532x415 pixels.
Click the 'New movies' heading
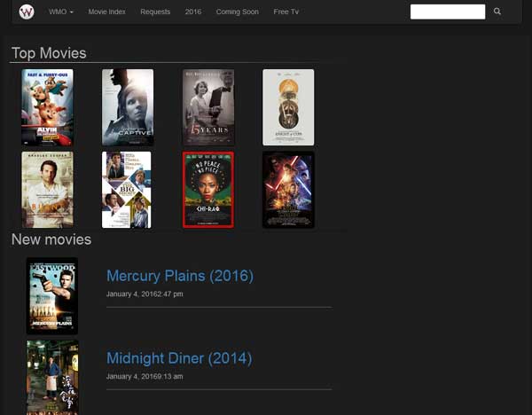tap(51, 239)
